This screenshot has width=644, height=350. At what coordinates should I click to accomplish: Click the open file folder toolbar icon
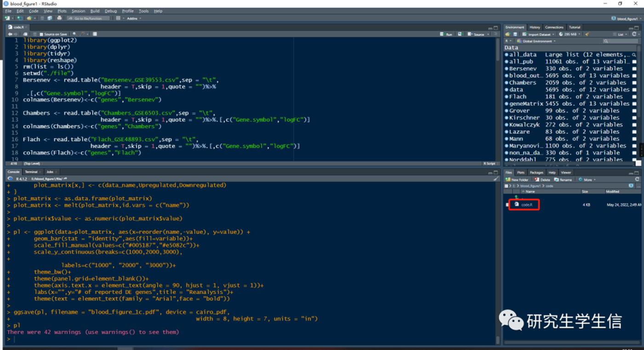(29, 18)
